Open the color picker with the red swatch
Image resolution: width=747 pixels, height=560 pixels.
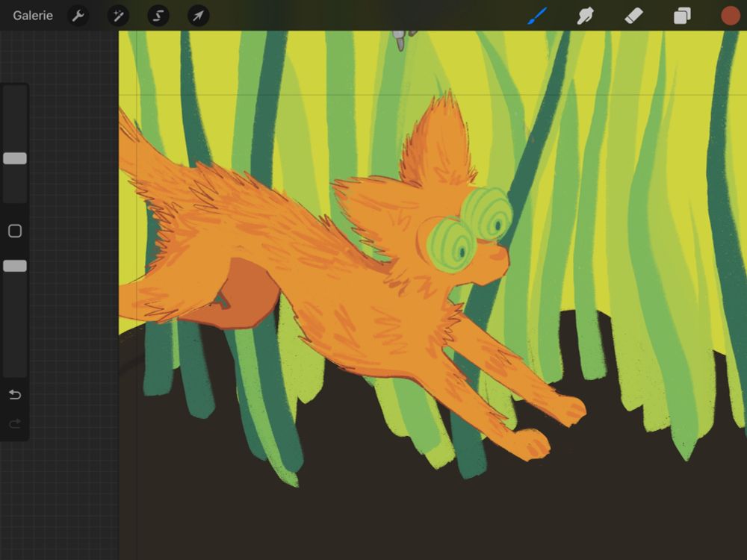(730, 15)
